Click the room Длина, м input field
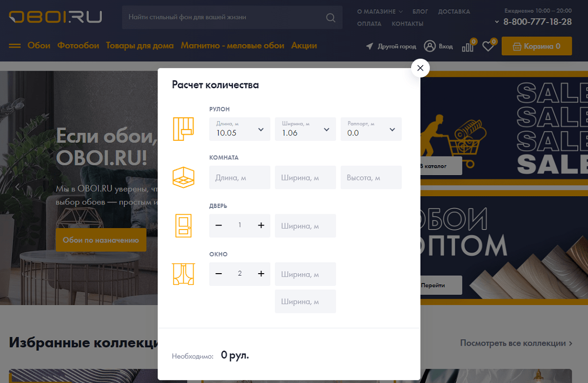The width and height of the screenshot is (588, 383). (x=240, y=177)
